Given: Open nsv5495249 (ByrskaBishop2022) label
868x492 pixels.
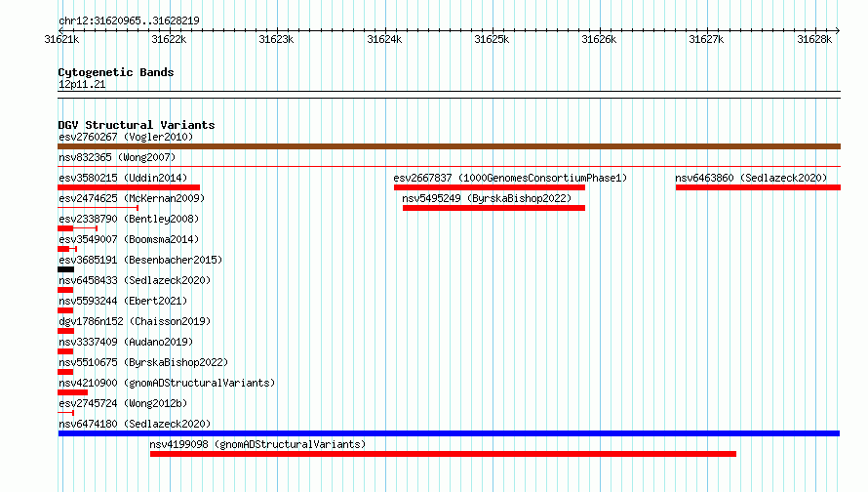Looking at the screenshot, I should click(487, 198).
